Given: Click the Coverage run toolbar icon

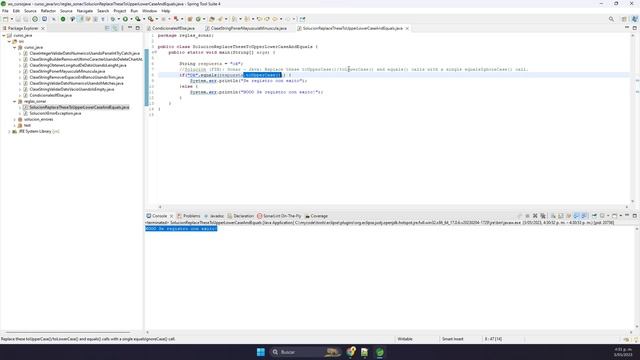Looking at the screenshot, I should click(138, 19).
